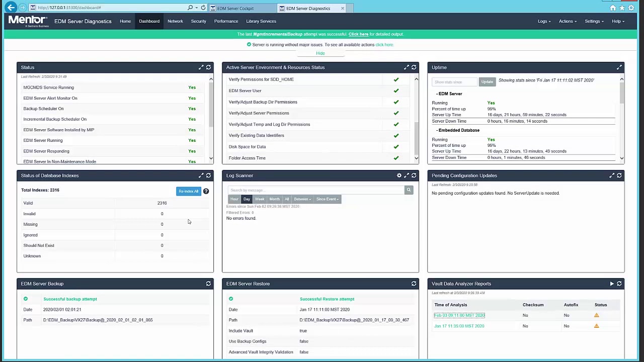
Task: Expand Active Server Environment panel
Action: tap(407, 67)
